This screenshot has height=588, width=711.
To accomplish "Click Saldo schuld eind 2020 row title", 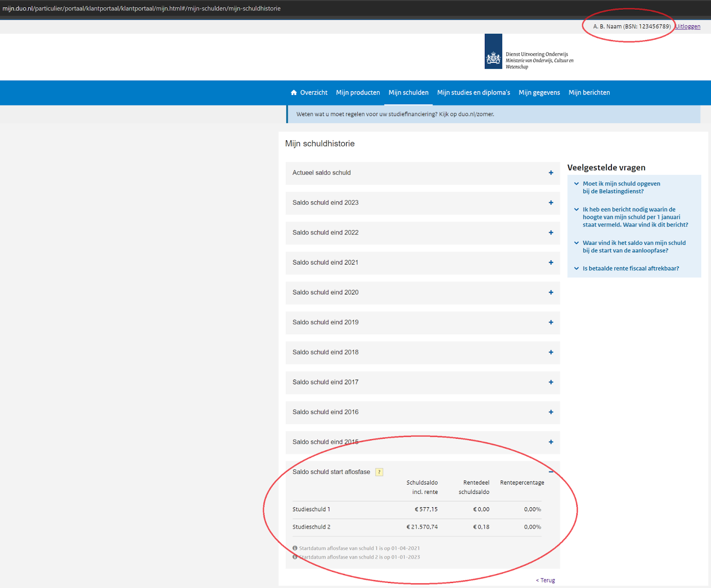I will point(325,292).
